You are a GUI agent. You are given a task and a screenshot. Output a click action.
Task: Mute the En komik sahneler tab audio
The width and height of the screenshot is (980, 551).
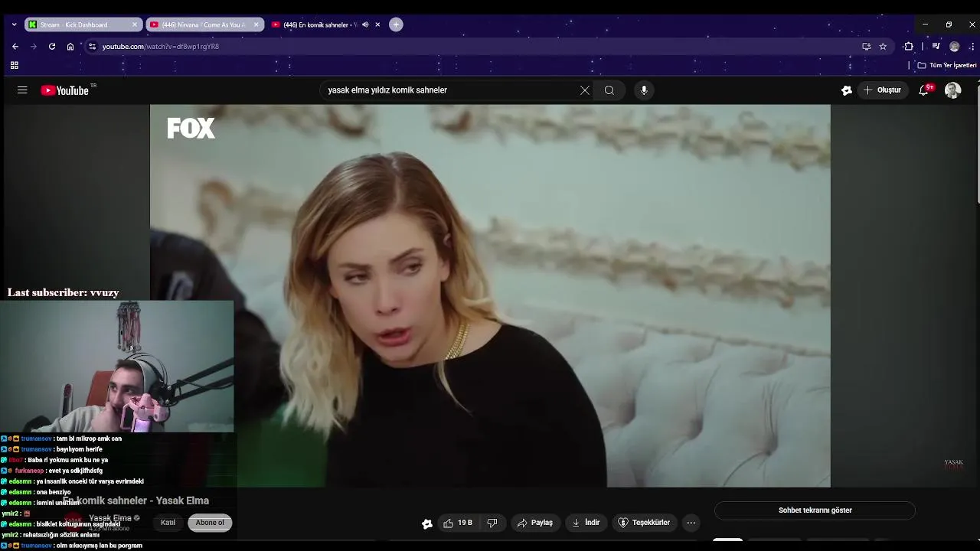(365, 24)
